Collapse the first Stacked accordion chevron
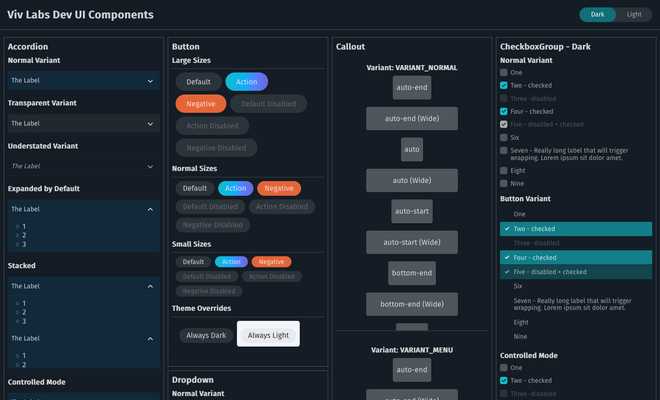Screen dimensions: 660x400 150,286
